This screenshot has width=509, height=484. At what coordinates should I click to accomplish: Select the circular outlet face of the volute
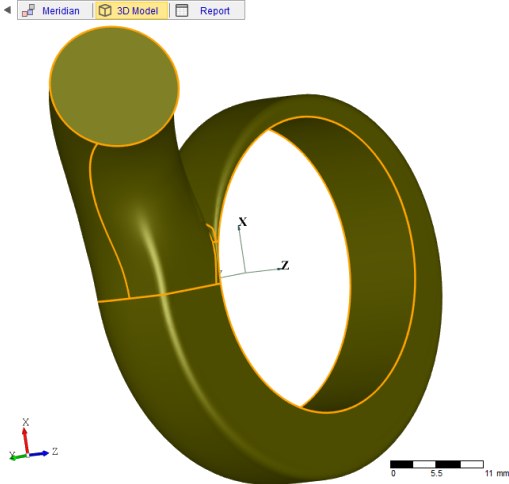(114, 87)
